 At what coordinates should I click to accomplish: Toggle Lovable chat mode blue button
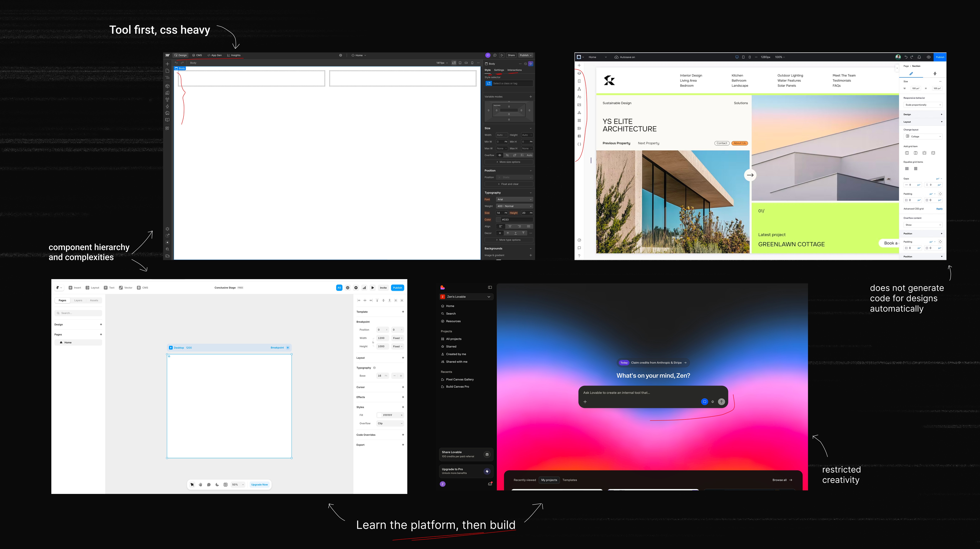(704, 402)
